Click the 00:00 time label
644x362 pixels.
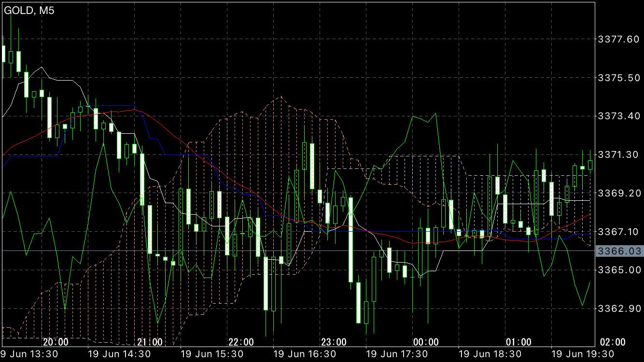coord(426,342)
